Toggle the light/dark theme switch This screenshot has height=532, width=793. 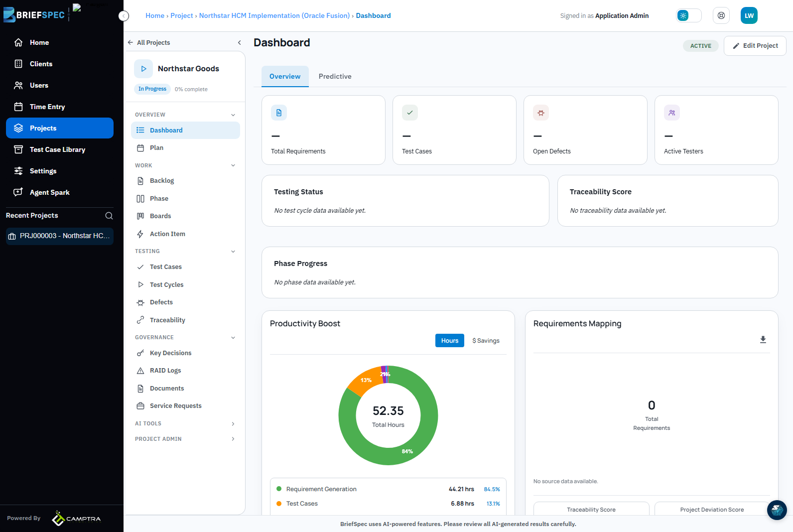click(x=689, y=15)
